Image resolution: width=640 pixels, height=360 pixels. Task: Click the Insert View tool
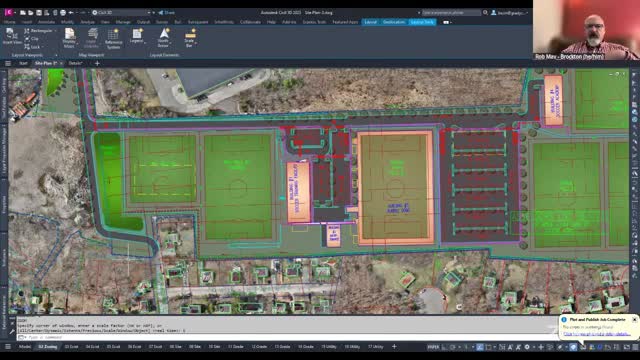click(12, 37)
